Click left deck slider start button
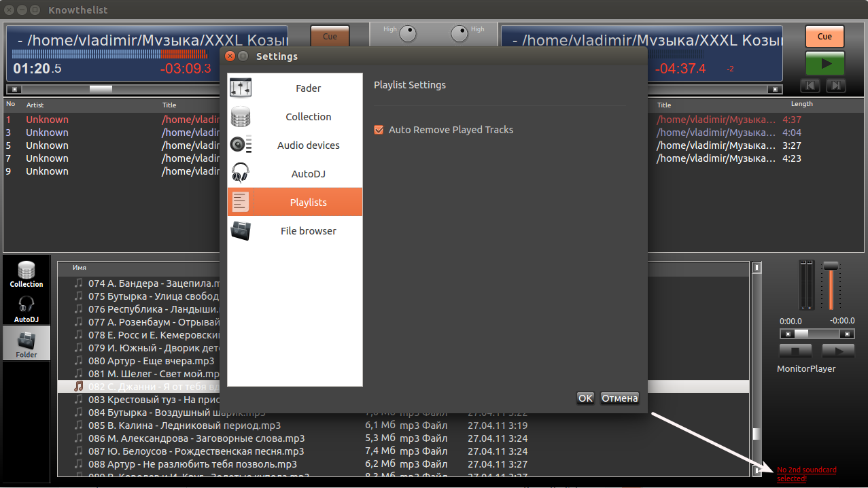Screen dimensions: 868x488 (16, 89)
